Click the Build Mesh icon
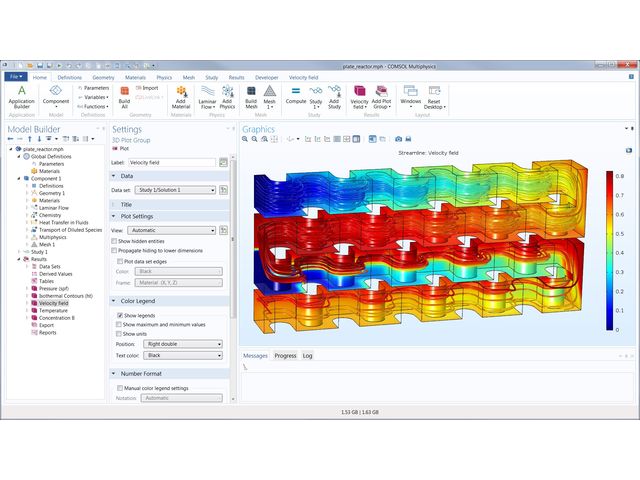The height and width of the screenshot is (480, 640). pyautogui.click(x=251, y=95)
